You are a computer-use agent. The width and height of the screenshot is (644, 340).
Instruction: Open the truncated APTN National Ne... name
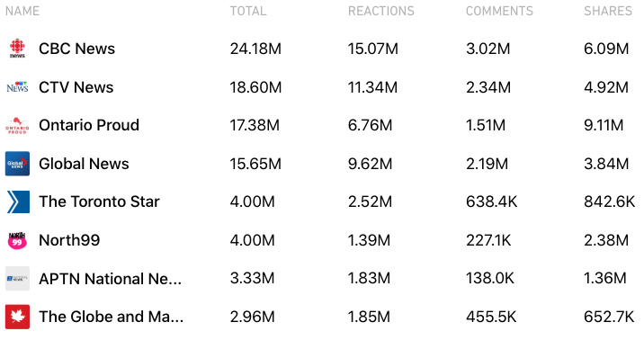[x=110, y=279]
